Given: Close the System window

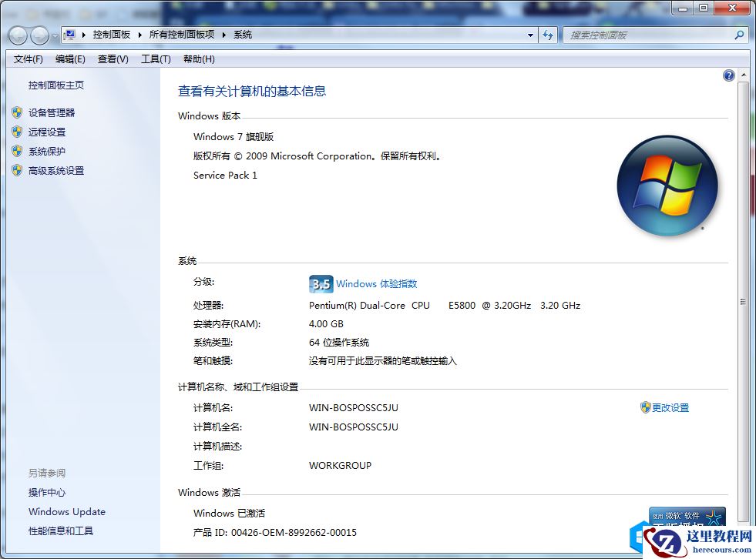Looking at the screenshot, I should point(732,8).
